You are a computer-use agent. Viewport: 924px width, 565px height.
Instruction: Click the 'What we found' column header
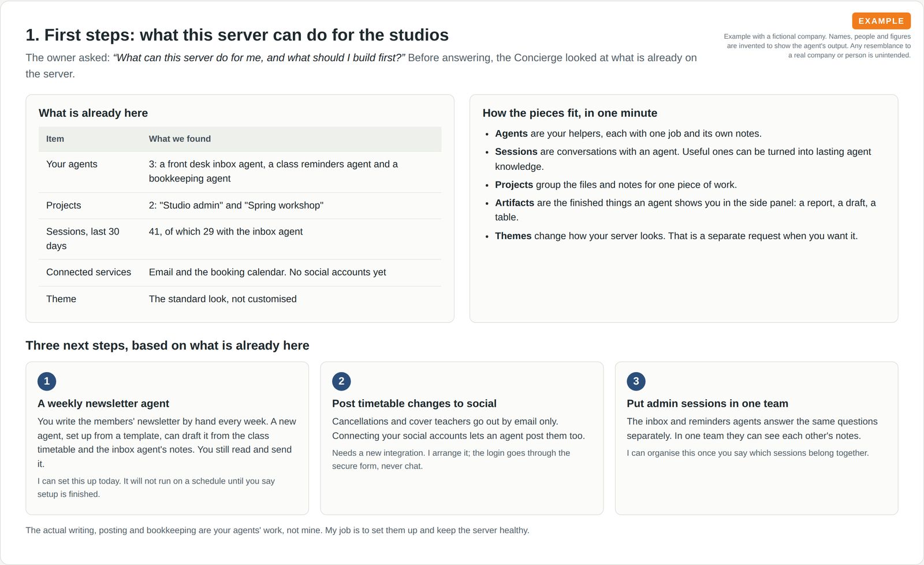[x=180, y=139]
